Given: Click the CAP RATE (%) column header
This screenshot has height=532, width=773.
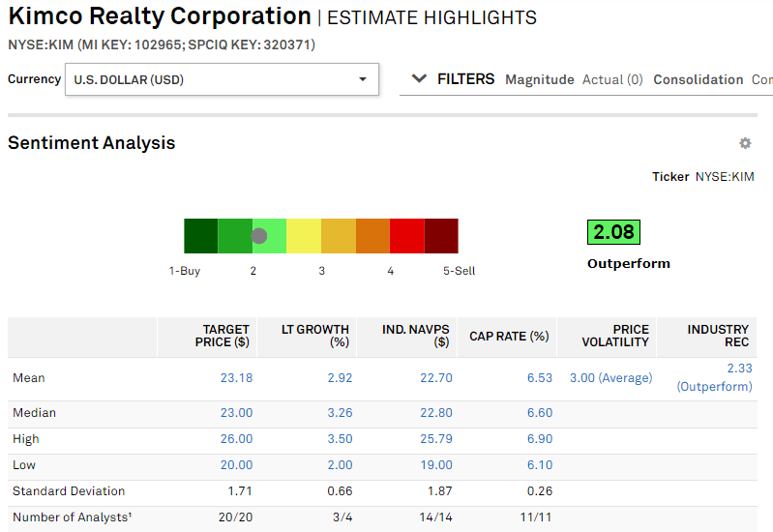Looking at the screenshot, I should coord(509,337).
